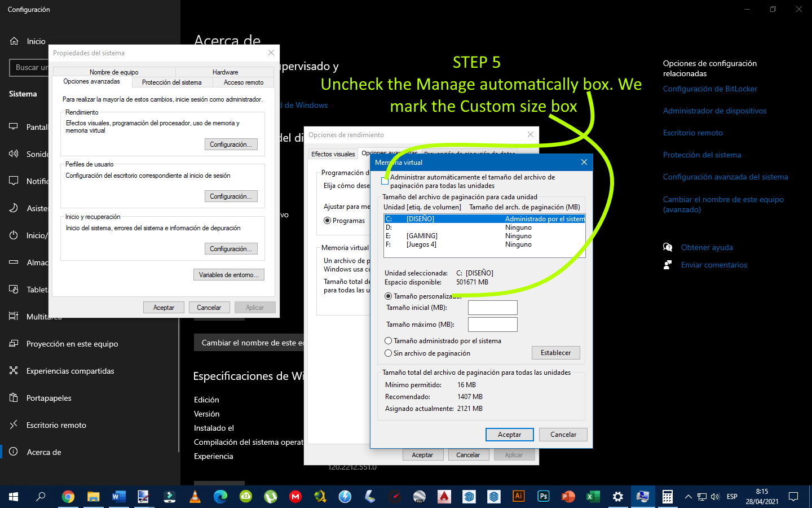Image resolution: width=812 pixels, height=508 pixels.
Task: Open Asistente de concentración moon icon
Action: coord(14,208)
